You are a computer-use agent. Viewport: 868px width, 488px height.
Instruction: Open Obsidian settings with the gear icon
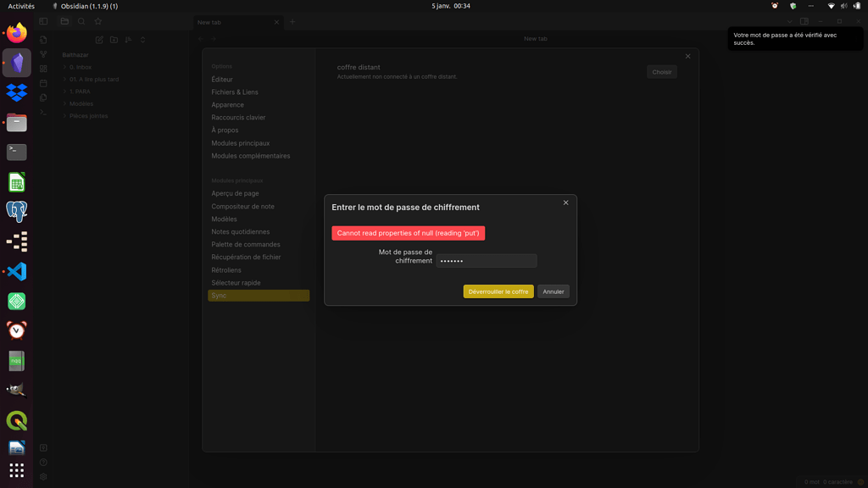43,476
